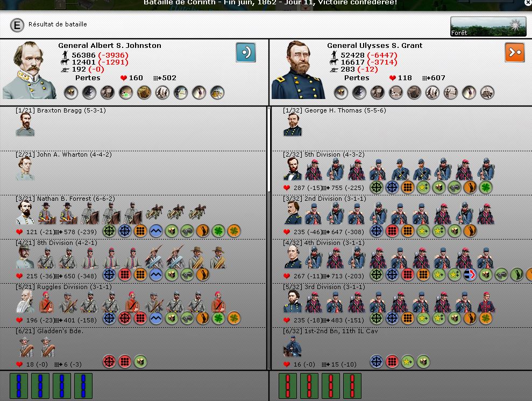Click the red arrow icon in 4th Division row
Image resolution: width=532 pixels, height=401 pixels.
click(x=470, y=275)
